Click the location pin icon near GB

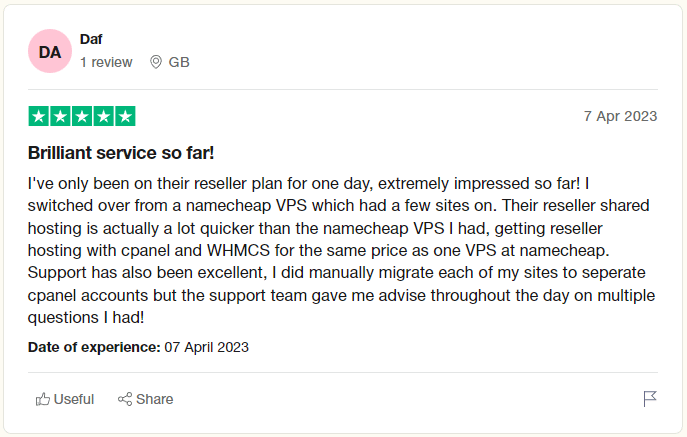156,62
